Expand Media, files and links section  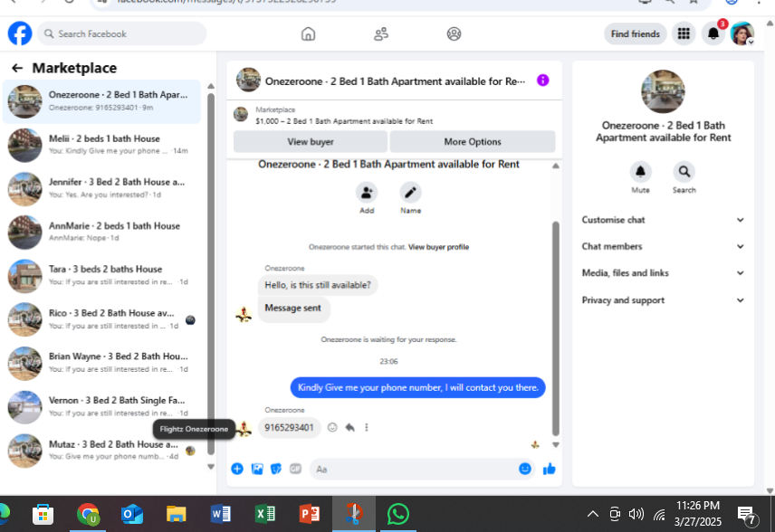[x=663, y=273]
